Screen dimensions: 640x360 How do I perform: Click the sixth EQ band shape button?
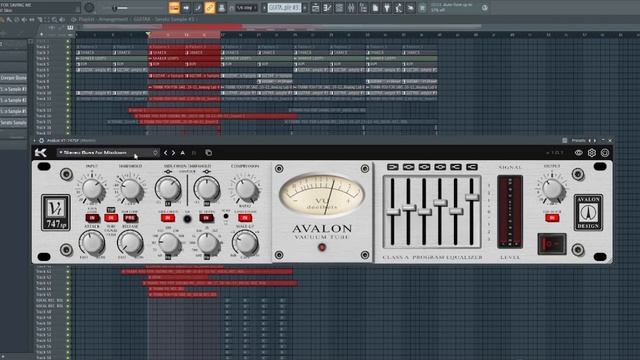click(472, 167)
